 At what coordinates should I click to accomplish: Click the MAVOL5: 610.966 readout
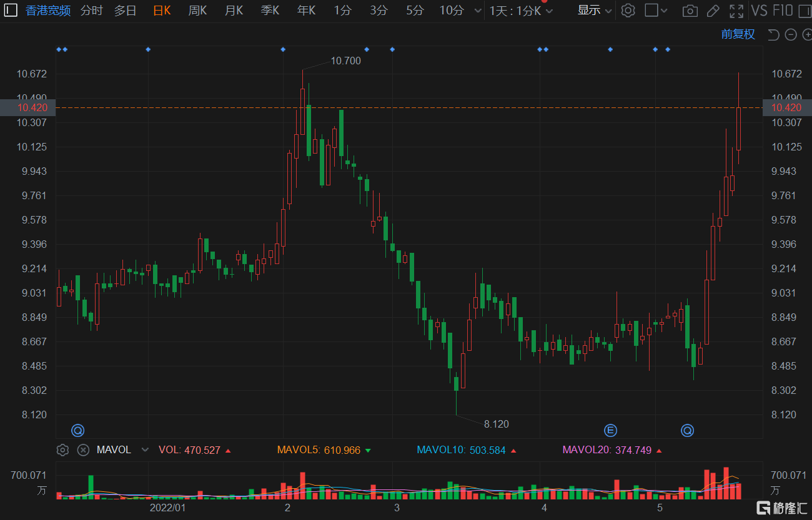pos(324,450)
